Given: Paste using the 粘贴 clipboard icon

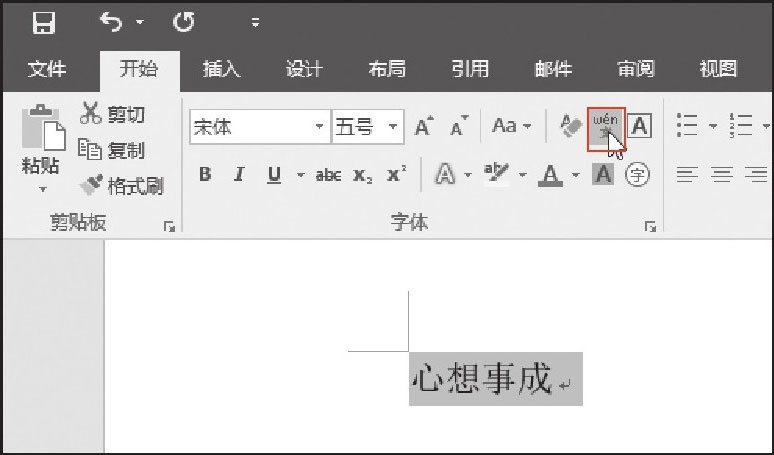Looking at the screenshot, I should (43, 128).
